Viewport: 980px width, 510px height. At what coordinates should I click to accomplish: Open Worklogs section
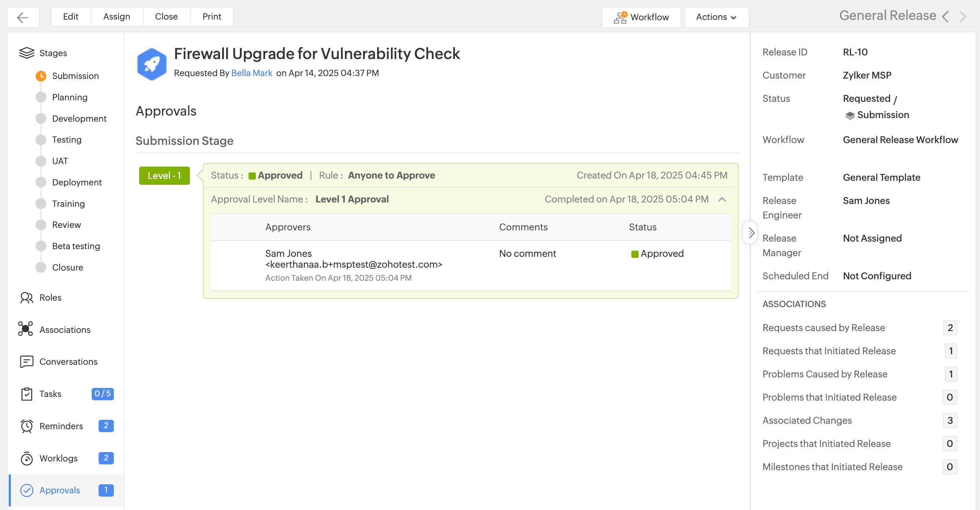click(58, 458)
